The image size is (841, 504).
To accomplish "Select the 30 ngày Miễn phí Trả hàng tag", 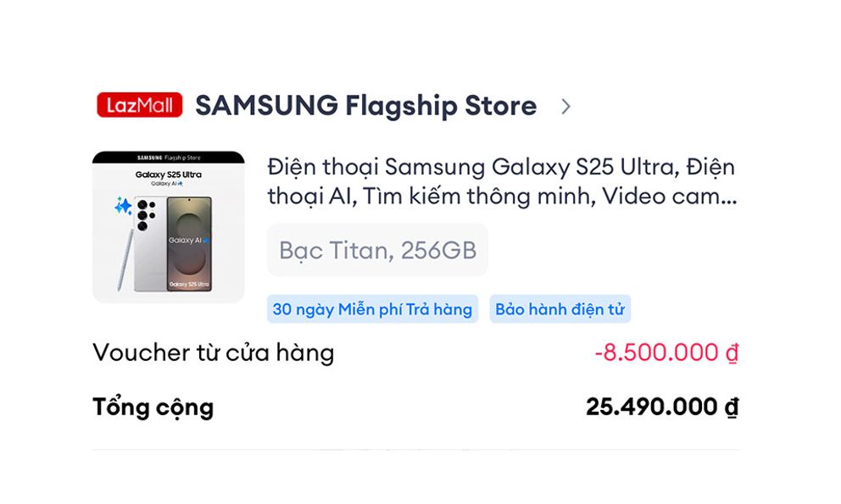I will tap(371, 308).
